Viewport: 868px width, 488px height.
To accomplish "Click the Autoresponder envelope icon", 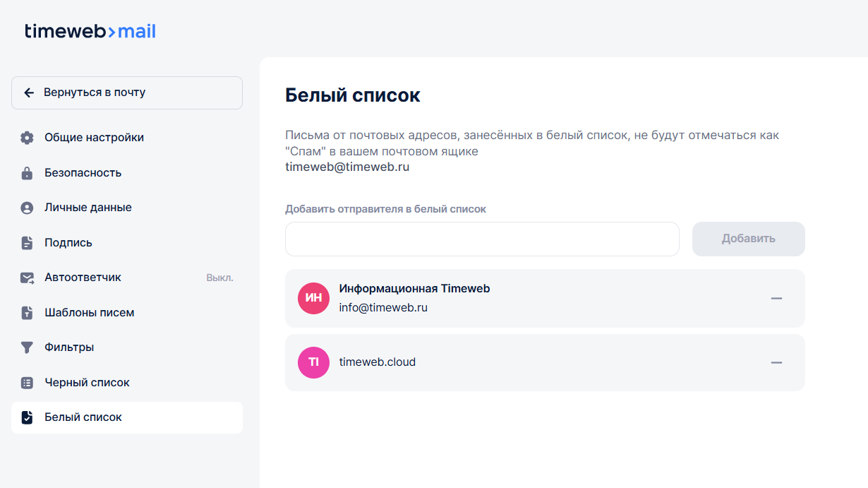I will (27, 278).
